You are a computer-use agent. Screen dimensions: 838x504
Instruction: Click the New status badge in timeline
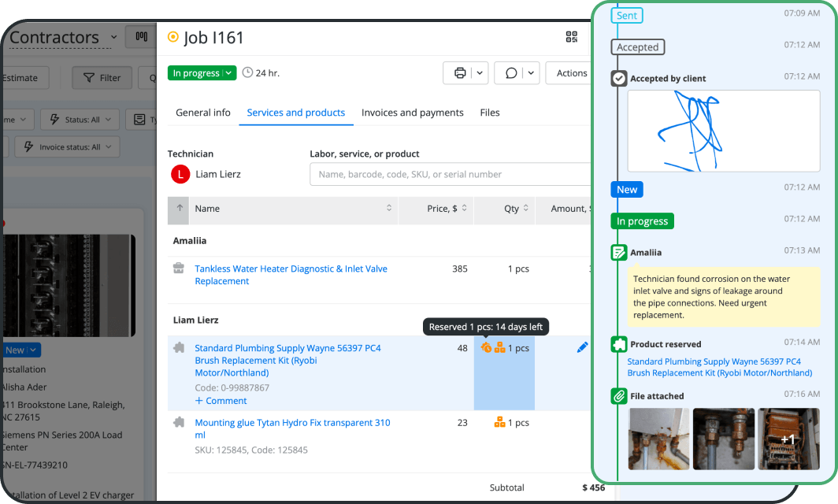click(627, 189)
